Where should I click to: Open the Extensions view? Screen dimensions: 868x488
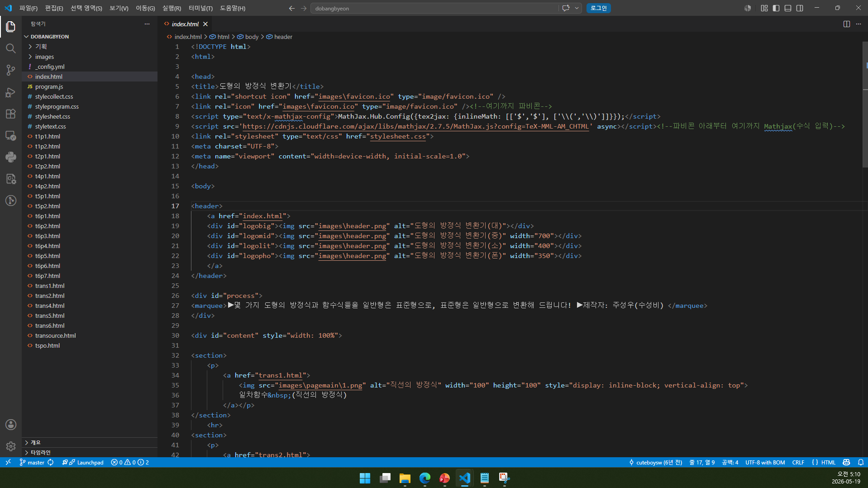point(10,114)
